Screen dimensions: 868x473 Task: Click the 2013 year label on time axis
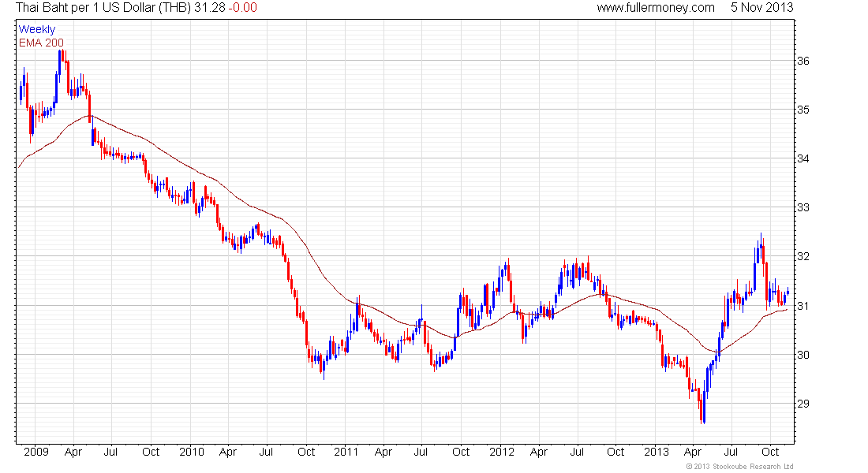656,452
